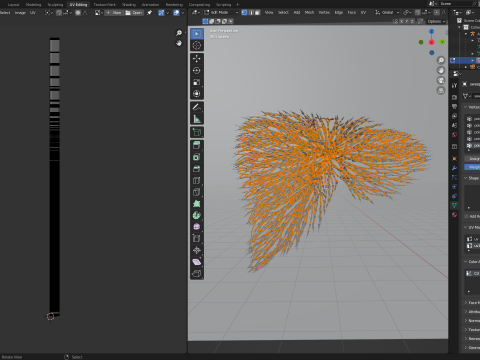
Task: Select the Transform tool
Action: pos(197,94)
